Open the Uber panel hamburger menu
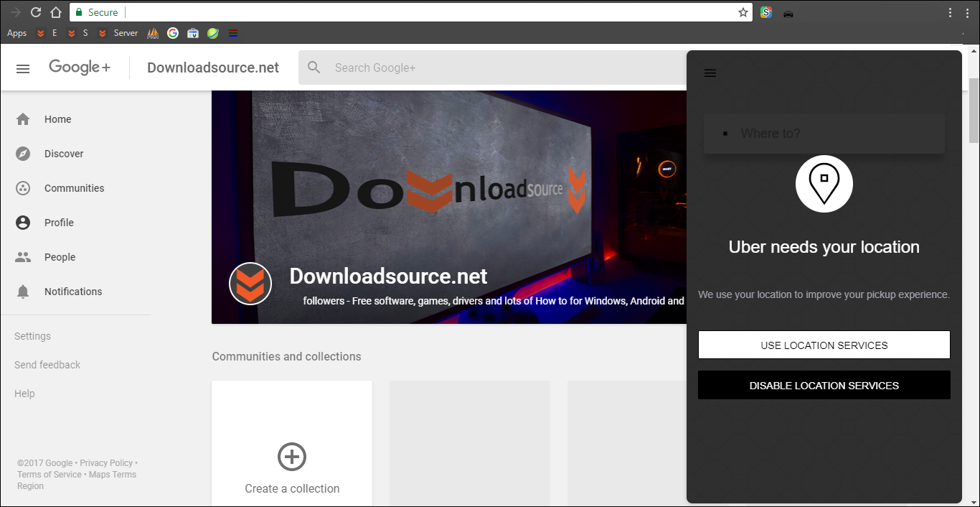The image size is (980, 507). pos(710,73)
